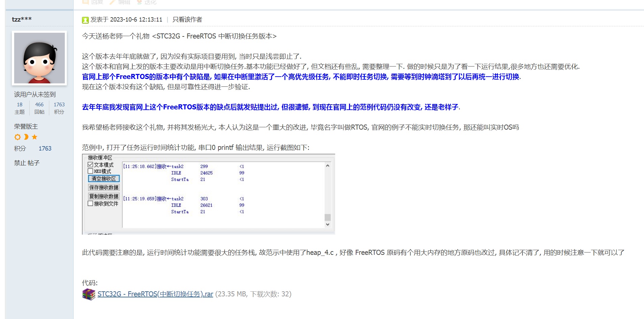This screenshot has height=319, width=644.
Task: Click blue bold line starting 去年年底我发现官网上
Action: click(x=271, y=107)
